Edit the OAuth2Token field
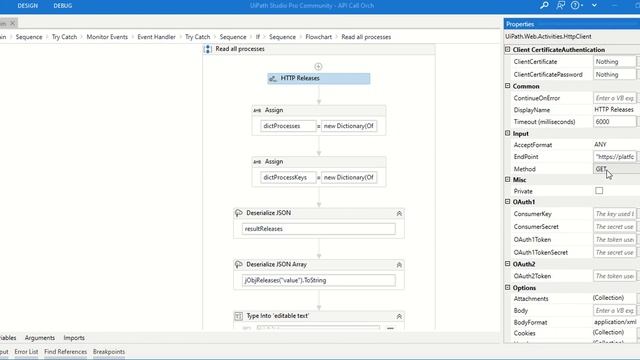 click(x=614, y=276)
